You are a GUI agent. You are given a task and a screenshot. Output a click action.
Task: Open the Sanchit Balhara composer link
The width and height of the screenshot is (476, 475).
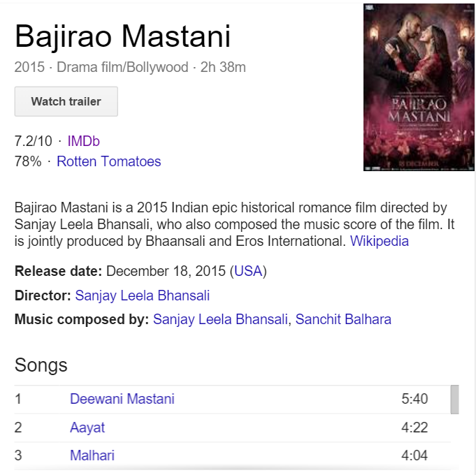[x=343, y=319]
